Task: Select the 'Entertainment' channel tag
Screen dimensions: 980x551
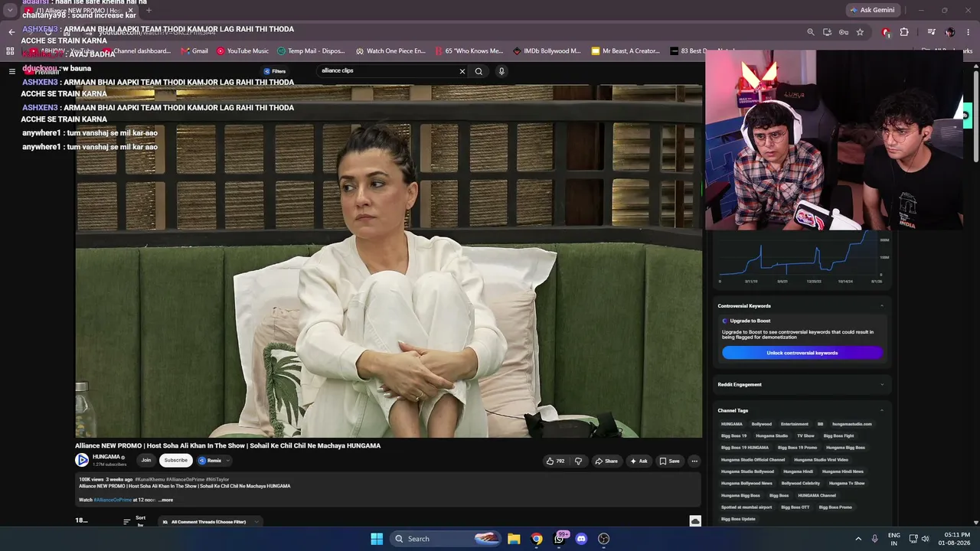Action: coord(795,424)
